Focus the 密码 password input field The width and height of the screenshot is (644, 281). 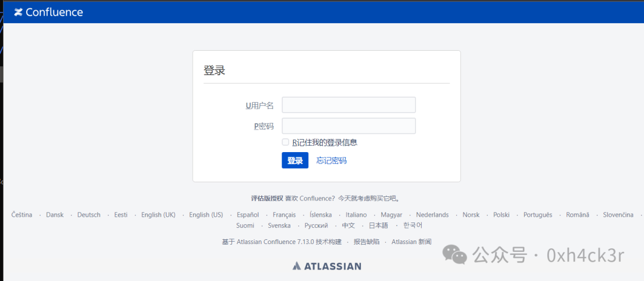pos(349,126)
